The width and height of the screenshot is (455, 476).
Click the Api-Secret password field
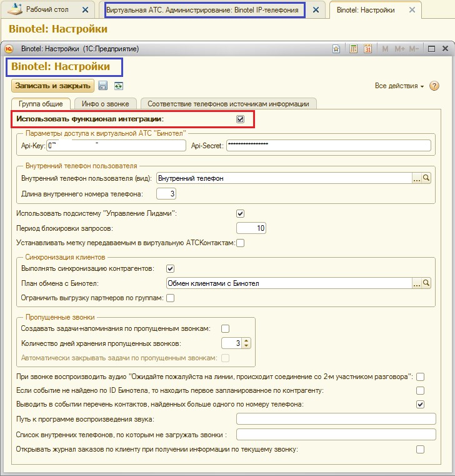(x=329, y=145)
